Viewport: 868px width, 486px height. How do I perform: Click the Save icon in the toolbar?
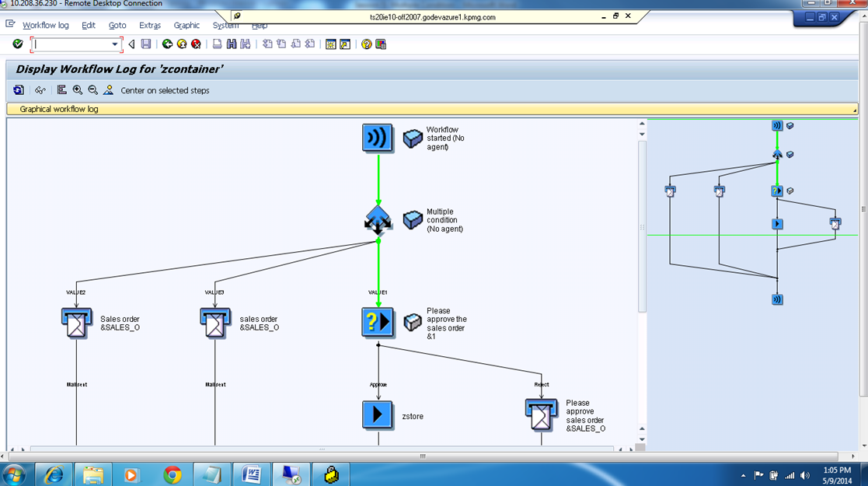coord(146,44)
